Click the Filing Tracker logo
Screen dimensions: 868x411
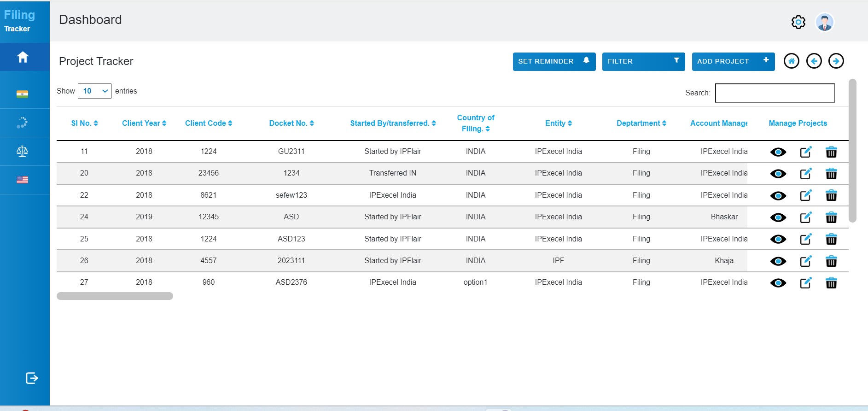pyautogui.click(x=19, y=21)
